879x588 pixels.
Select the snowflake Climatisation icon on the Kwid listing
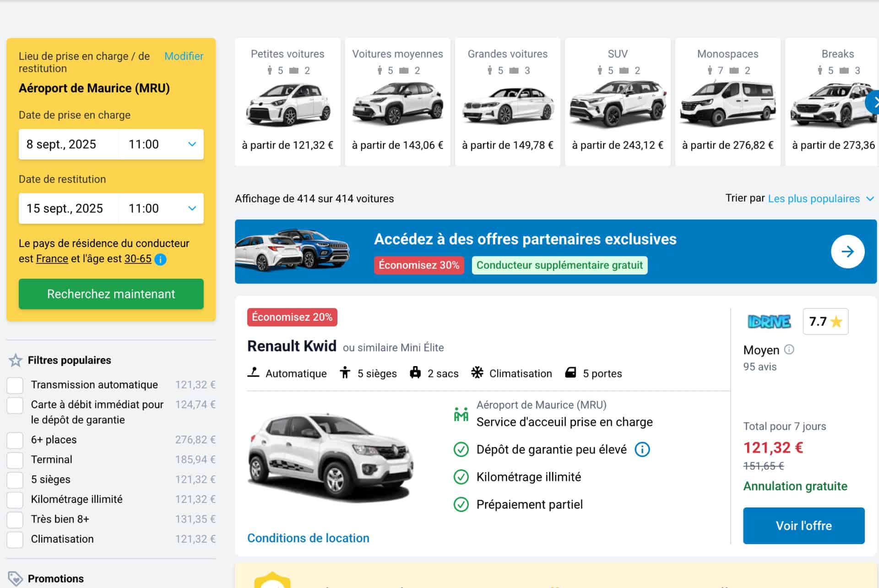tap(477, 373)
